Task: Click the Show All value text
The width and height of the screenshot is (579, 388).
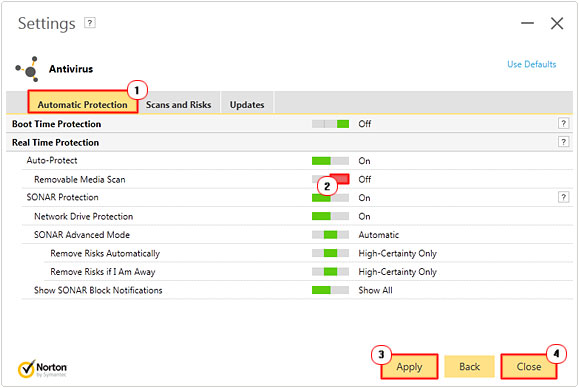Action: click(x=375, y=290)
